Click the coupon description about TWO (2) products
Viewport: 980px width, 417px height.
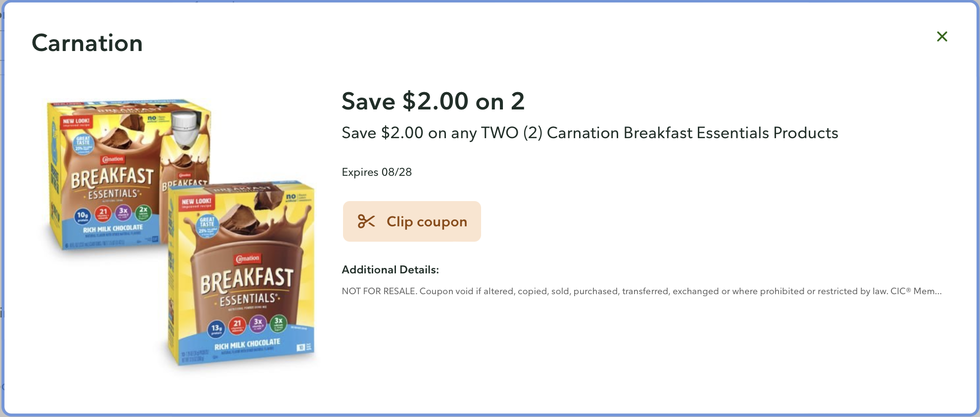pyautogui.click(x=589, y=133)
